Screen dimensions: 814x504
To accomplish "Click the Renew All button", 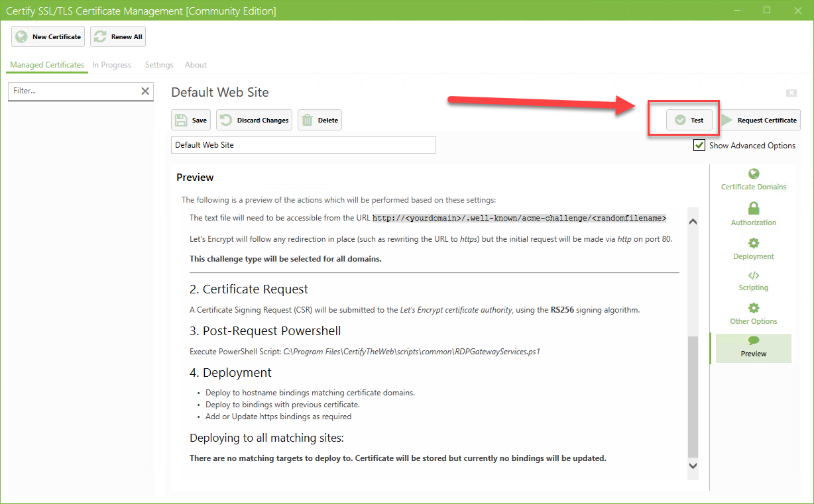I will [118, 36].
